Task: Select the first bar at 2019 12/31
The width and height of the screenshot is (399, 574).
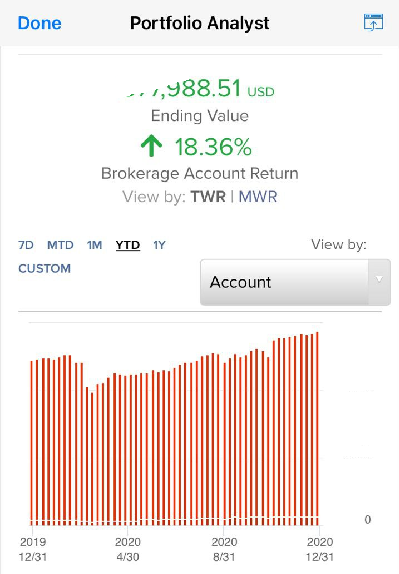Action: pos(31,443)
